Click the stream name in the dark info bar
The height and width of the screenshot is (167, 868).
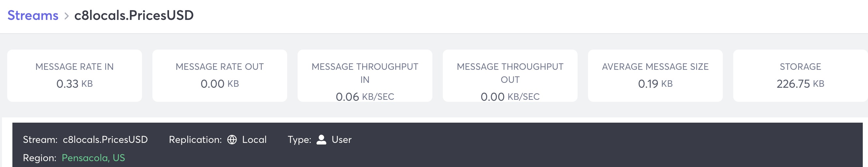[x=105, y=139]
